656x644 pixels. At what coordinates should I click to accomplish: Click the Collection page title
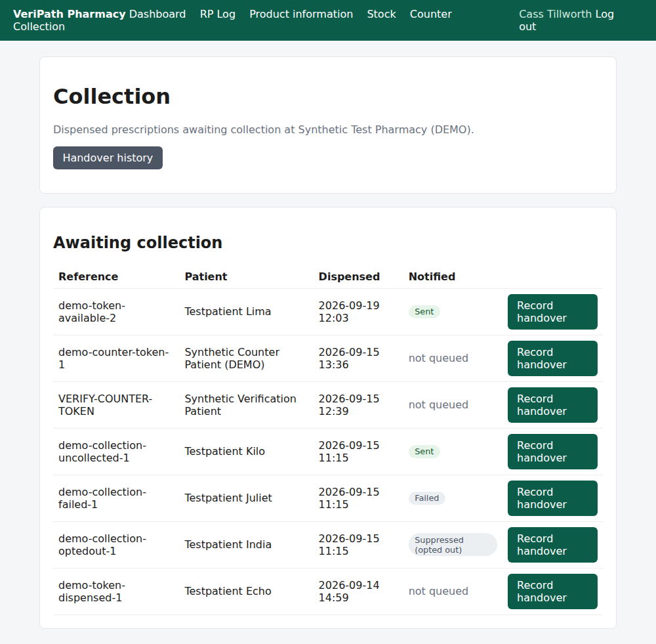pyautogui.click(x=112, y=97)
